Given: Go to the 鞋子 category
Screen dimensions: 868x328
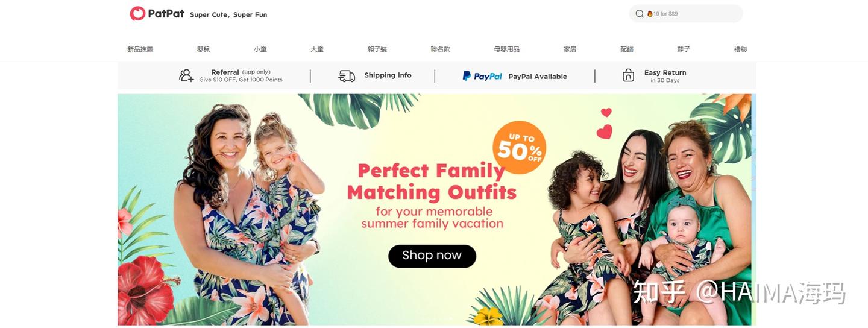Looking at the screenshot, I should point(684,49).
